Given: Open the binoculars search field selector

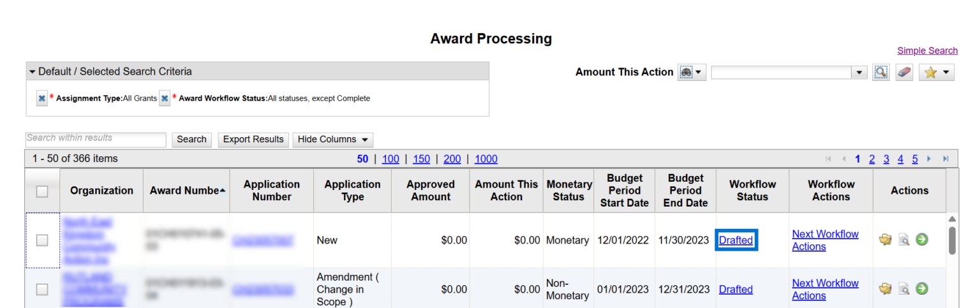Looking at the screenshot, I should [x=692, y=72].
